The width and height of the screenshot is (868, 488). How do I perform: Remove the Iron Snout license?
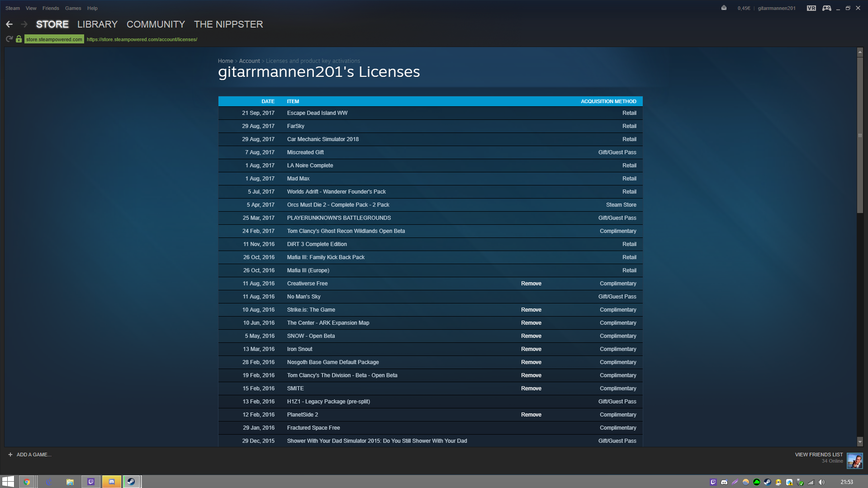pos(531,349)
